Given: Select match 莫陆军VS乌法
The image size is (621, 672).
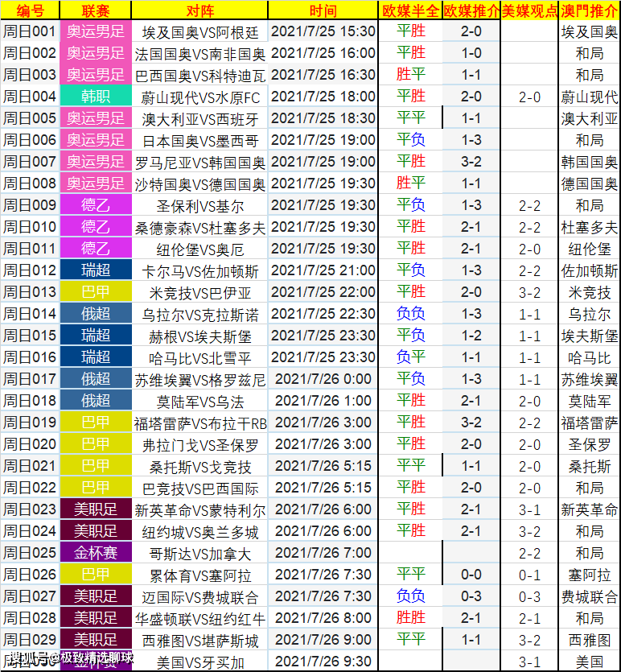Looking at the screenshot, I should pos(199,401).
